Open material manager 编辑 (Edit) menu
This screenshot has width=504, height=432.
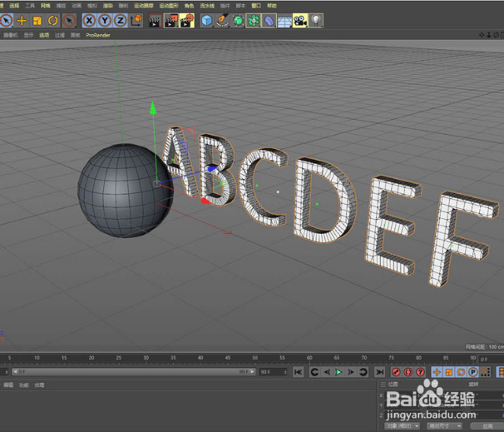[x=8, y=385]
